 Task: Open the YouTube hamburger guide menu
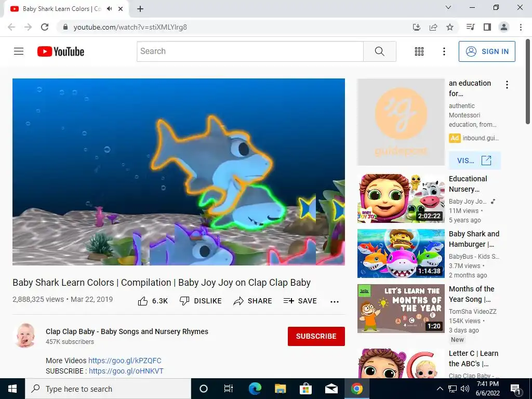tap(19, 51)
